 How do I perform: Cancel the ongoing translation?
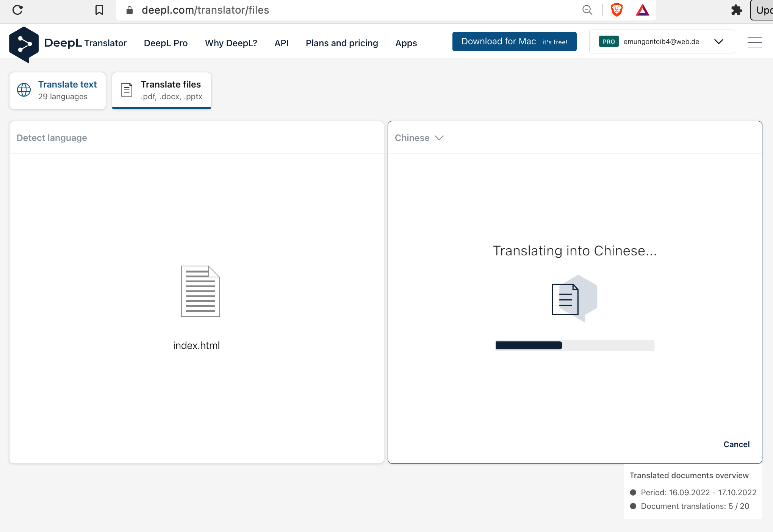[x=736, y=444]
